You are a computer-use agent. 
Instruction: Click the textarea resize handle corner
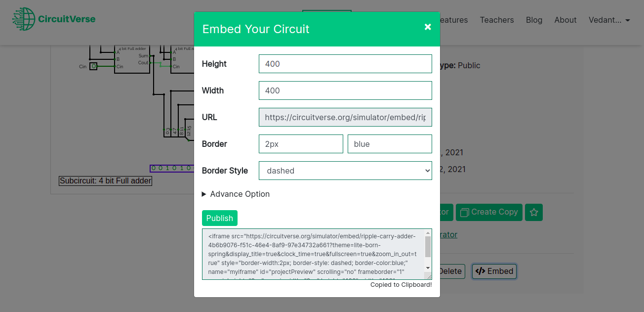[x=429, y=277]
